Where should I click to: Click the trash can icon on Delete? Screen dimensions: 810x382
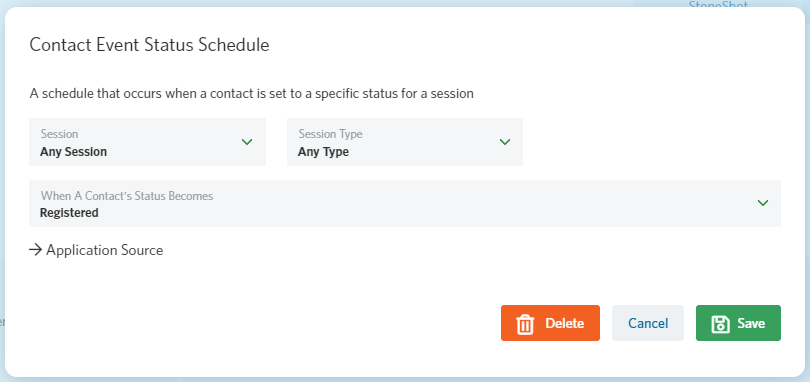pyautogui.click(x=525, y=324)
